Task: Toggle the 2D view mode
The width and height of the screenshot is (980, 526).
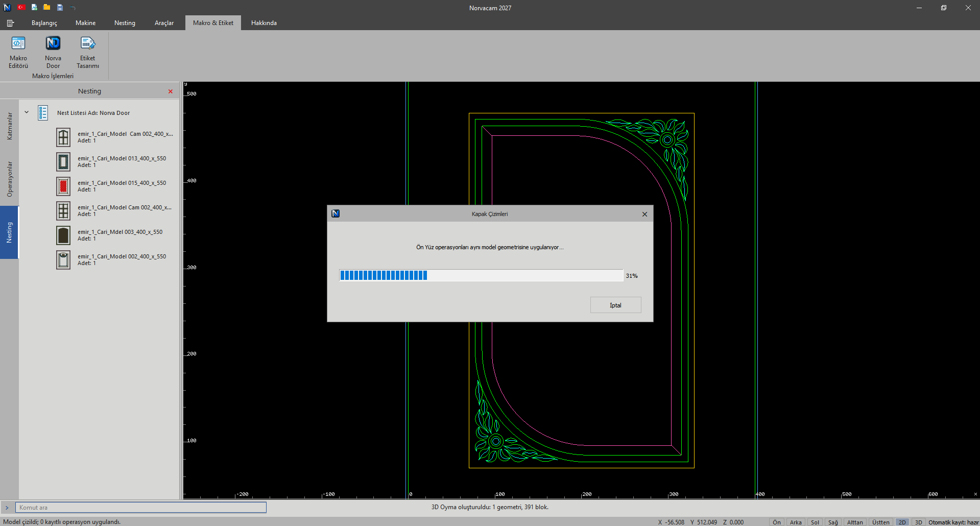Action: (x=902, y=522)
